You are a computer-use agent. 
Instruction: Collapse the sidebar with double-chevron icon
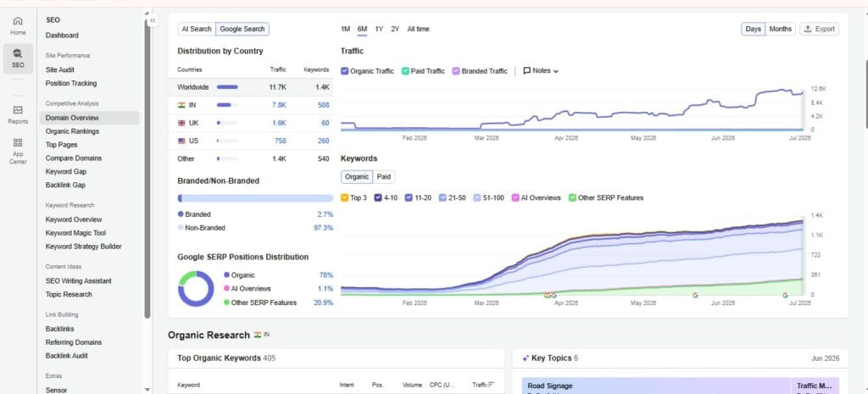tap(153, 20)
